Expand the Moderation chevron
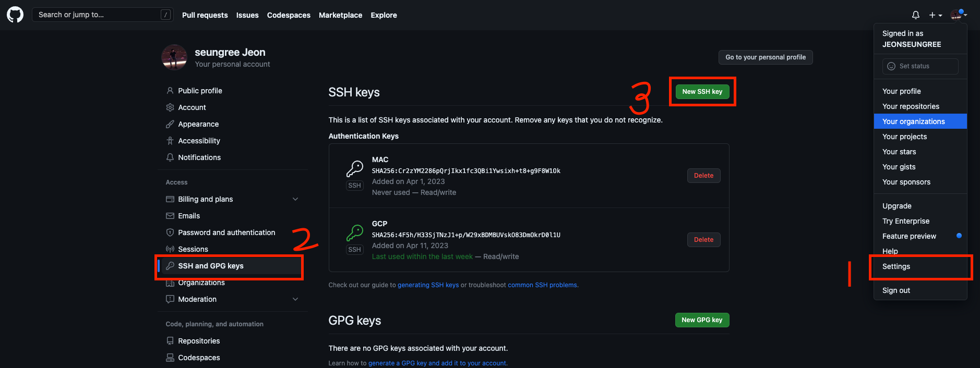This screenshot has width=980, height=368. click(x=295, y=299)
